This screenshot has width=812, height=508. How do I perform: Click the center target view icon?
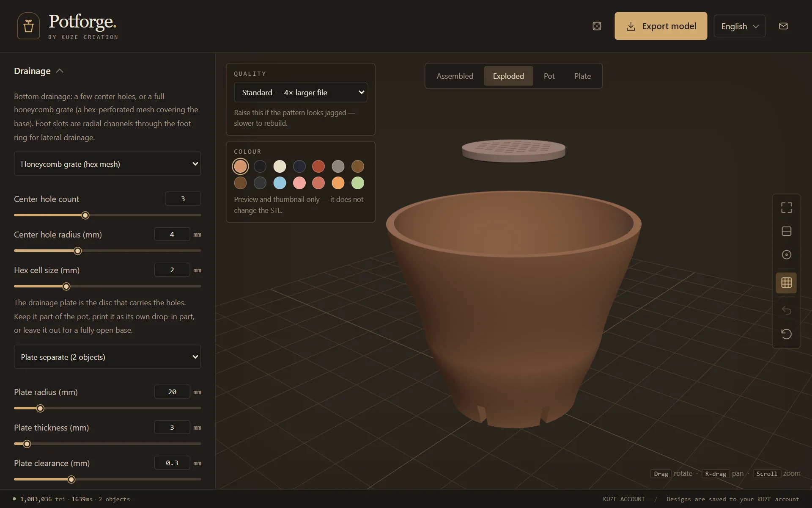(x=786, y=255)
